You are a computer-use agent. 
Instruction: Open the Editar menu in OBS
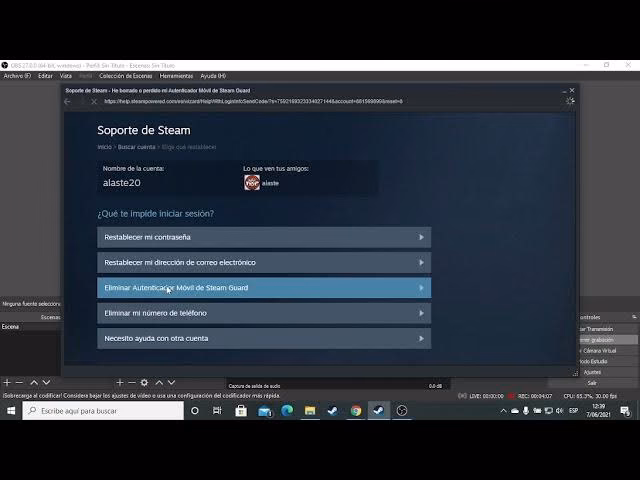coord(45,76)
